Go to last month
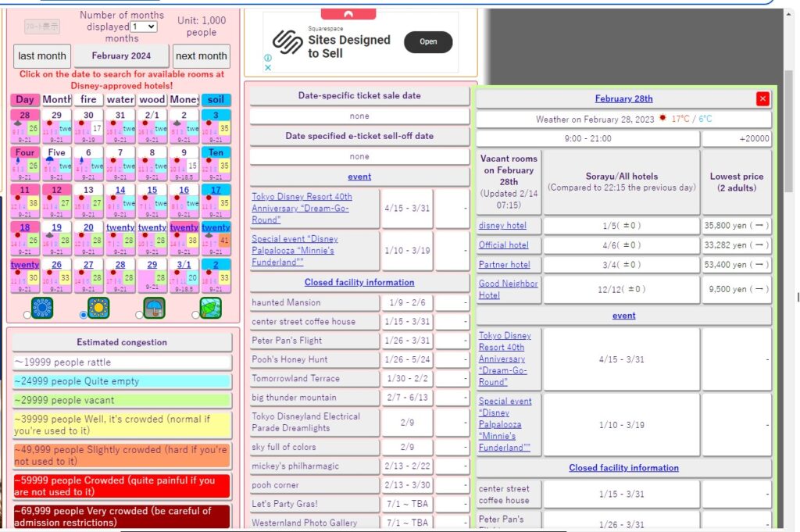Image resolution: width=800 pixels, height=532 pixels. [x=42, y=56]
